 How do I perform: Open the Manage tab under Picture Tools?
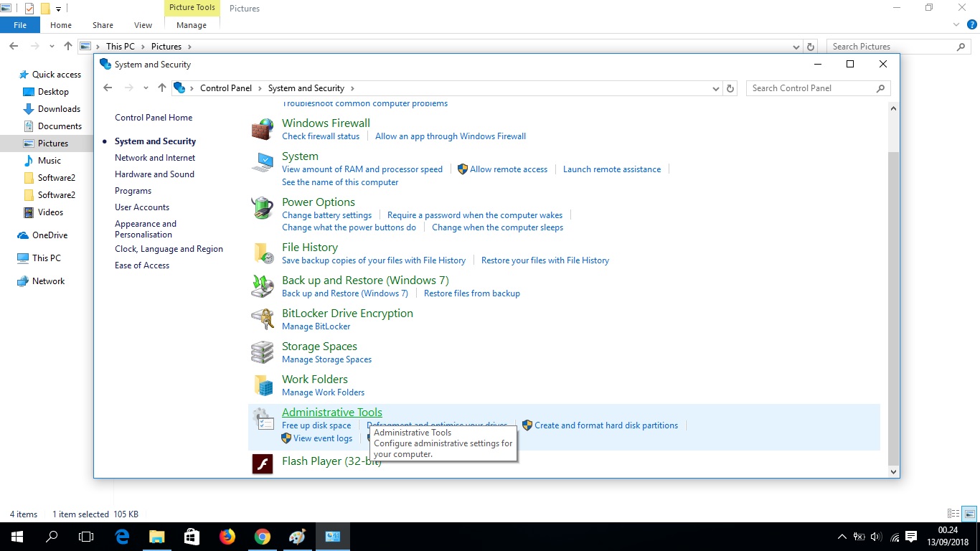[x=192, y=25]
